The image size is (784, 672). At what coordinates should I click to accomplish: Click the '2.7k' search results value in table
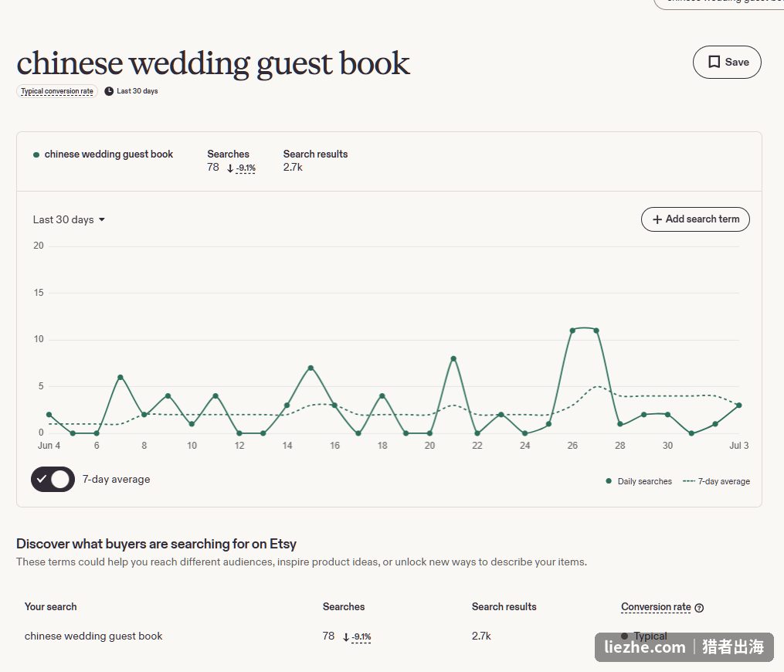click(x=481, y=636)
